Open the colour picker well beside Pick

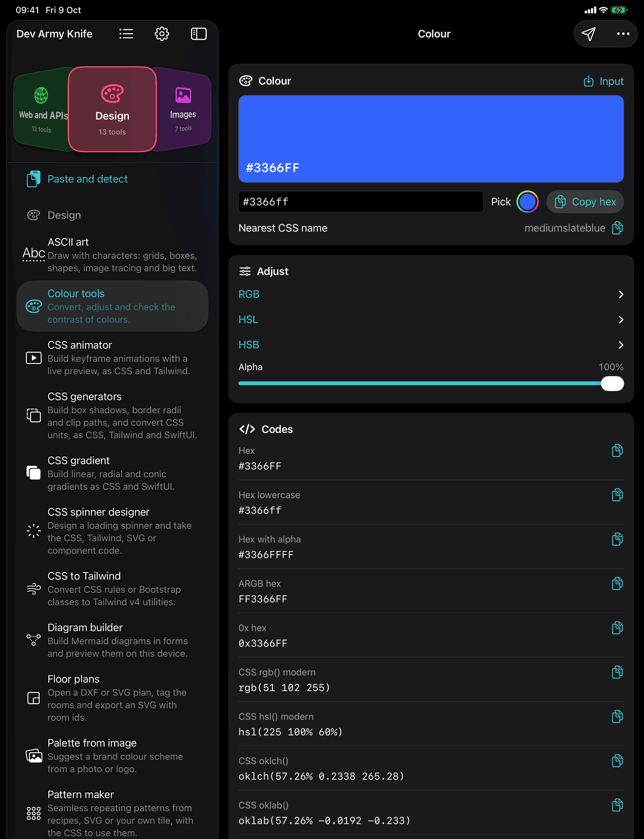[528, 202]
